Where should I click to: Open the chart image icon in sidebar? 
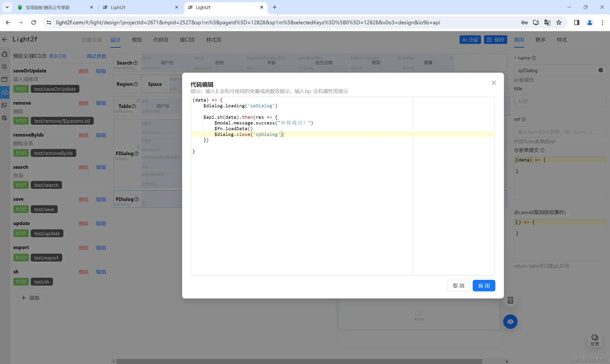5,105
